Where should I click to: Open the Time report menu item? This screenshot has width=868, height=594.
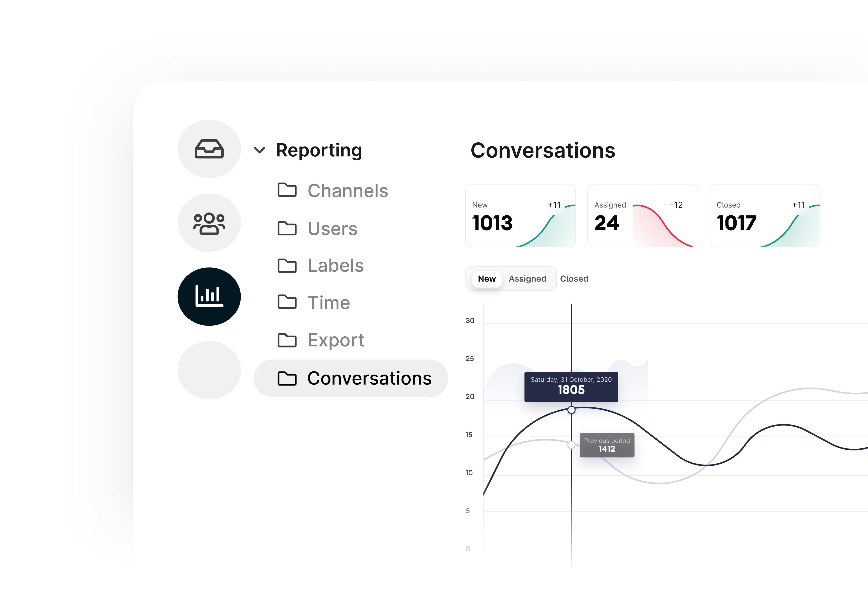[328, 302]
